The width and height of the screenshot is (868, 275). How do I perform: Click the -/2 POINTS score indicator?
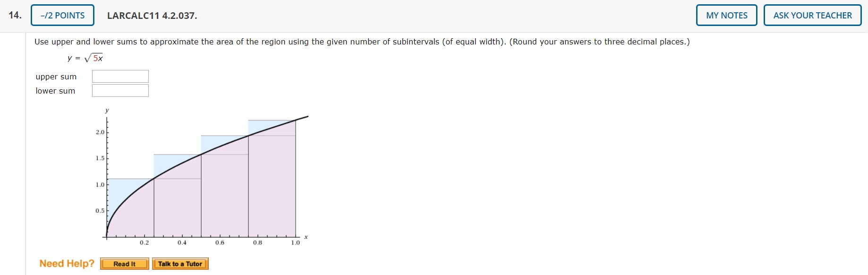(62, 15)
